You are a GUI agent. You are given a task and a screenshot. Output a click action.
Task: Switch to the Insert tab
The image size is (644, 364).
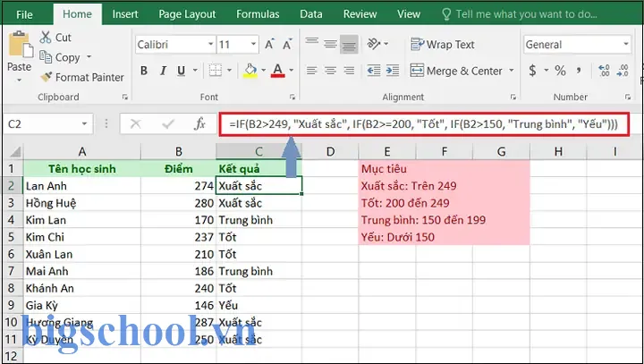click(x=125, y=14)
